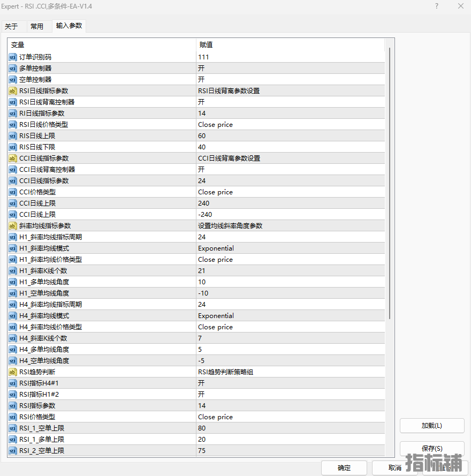Click the icon beside RSI_1_空单上限
Image resolution: width=471 pixels, height=476 pixels.
click(12, 428)
